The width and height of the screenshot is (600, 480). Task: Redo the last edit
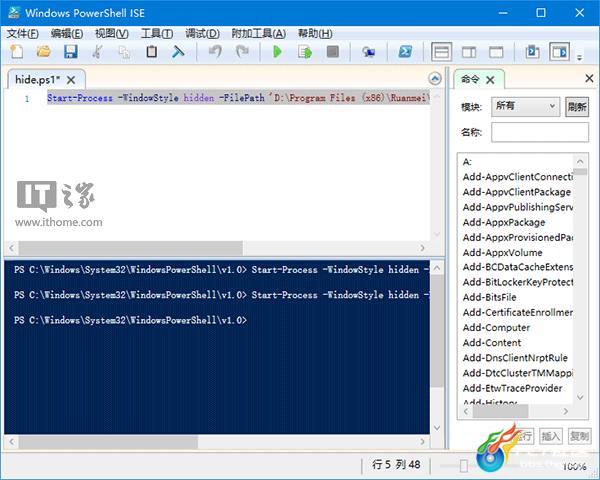click(242, 52)
